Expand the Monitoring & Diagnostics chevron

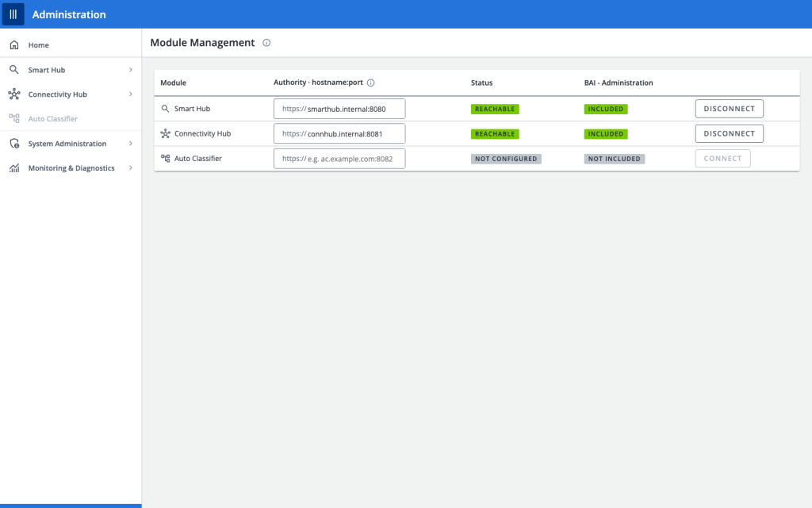pos(131,168)
